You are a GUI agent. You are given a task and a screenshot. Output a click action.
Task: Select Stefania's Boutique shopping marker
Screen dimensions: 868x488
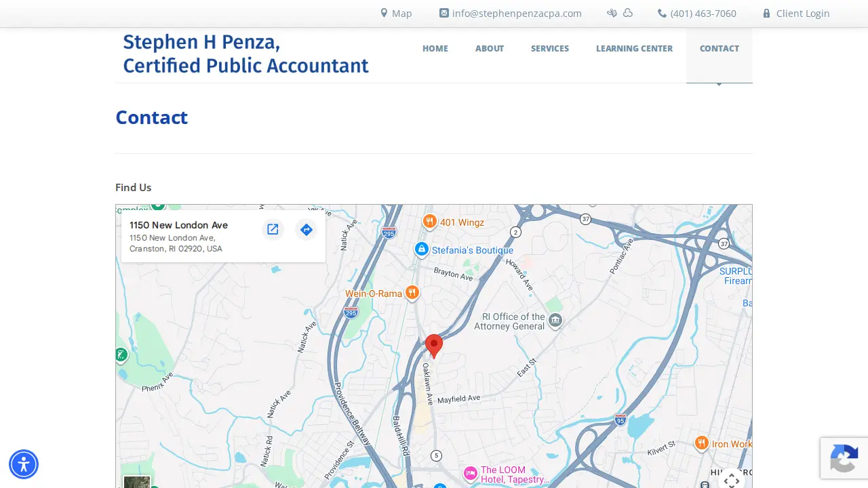[422, 250]
